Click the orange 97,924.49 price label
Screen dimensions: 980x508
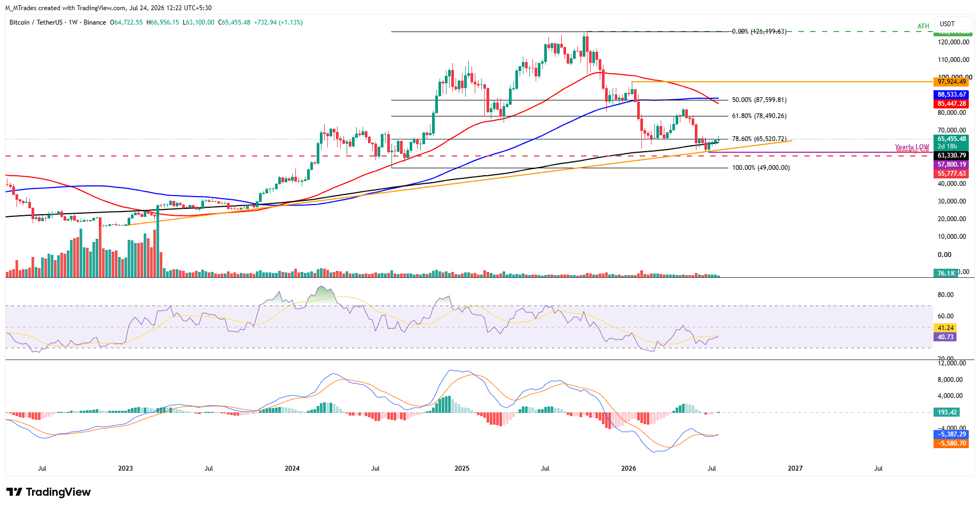(x=951, y=82)
